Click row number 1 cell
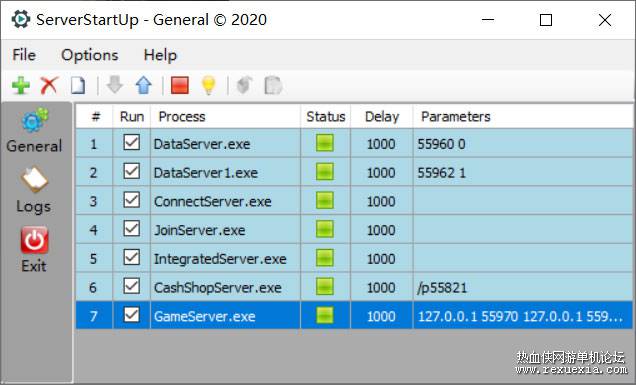Screen dimensions: 636x385 [94, 144]
